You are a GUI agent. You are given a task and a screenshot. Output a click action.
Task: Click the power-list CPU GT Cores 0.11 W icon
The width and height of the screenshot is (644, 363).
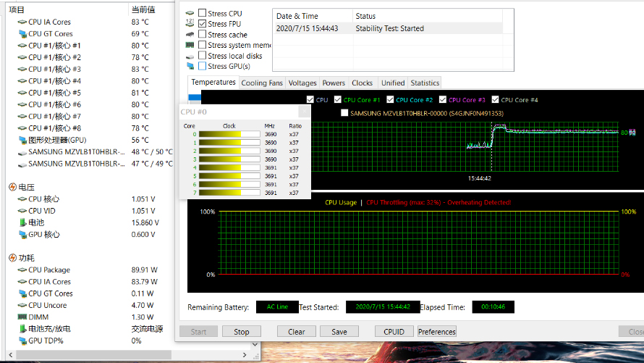[22, 293]
